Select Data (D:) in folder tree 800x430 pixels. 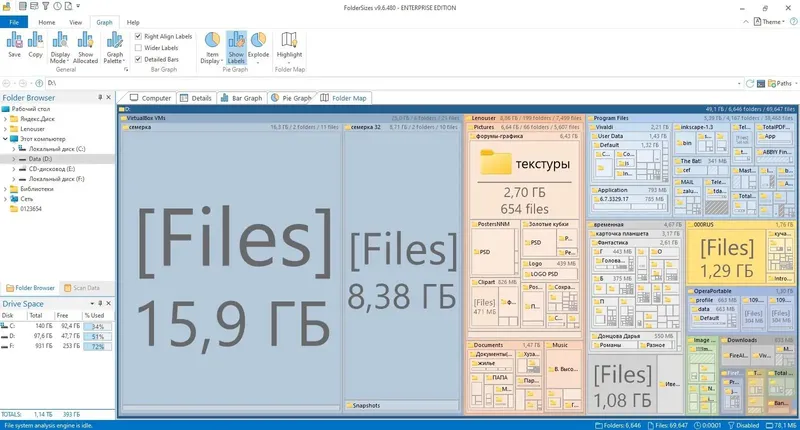click(x=40, y=159)
